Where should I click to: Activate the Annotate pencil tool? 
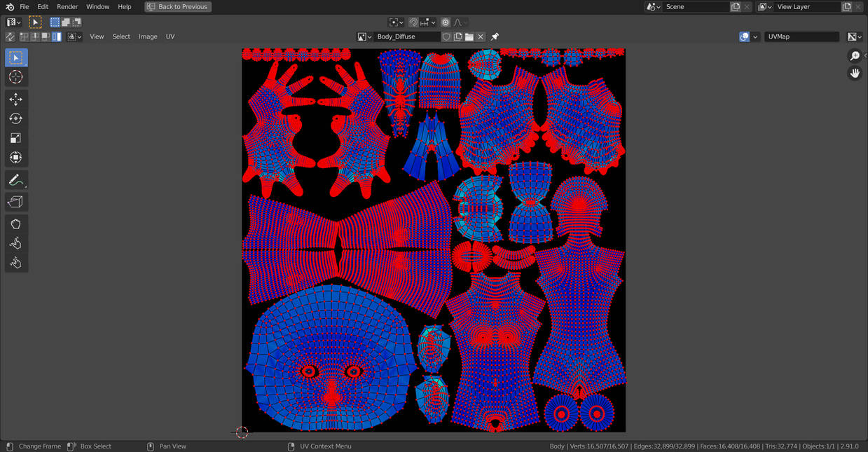coord(16,180)
